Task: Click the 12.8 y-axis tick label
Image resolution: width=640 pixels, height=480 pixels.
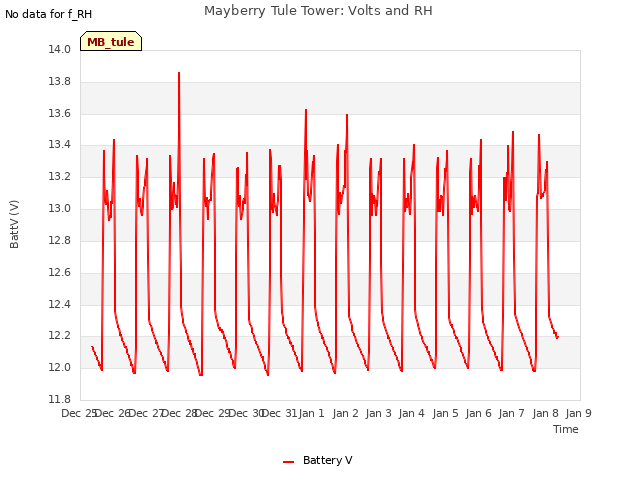Action: 60,240
